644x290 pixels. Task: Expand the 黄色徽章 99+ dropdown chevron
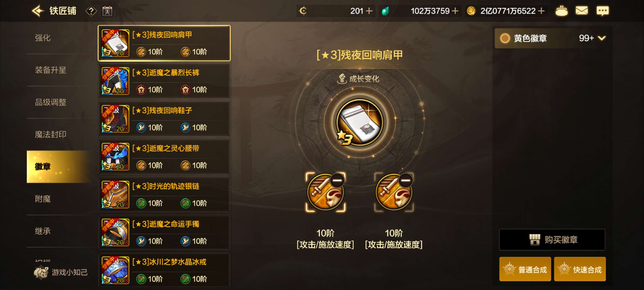601,38
